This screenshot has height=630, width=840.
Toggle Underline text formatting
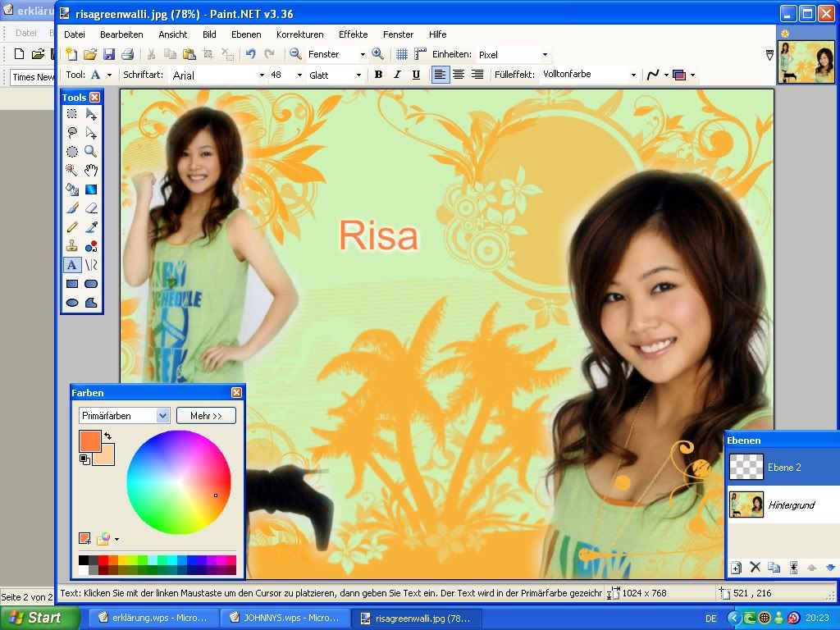(x=416, y=75)
